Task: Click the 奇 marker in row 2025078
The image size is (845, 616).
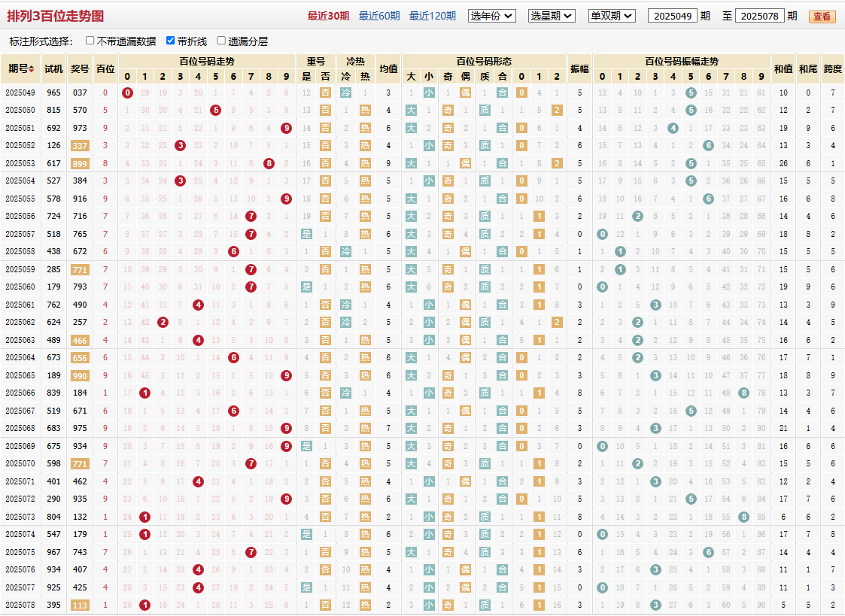Action: click(448, 605)
